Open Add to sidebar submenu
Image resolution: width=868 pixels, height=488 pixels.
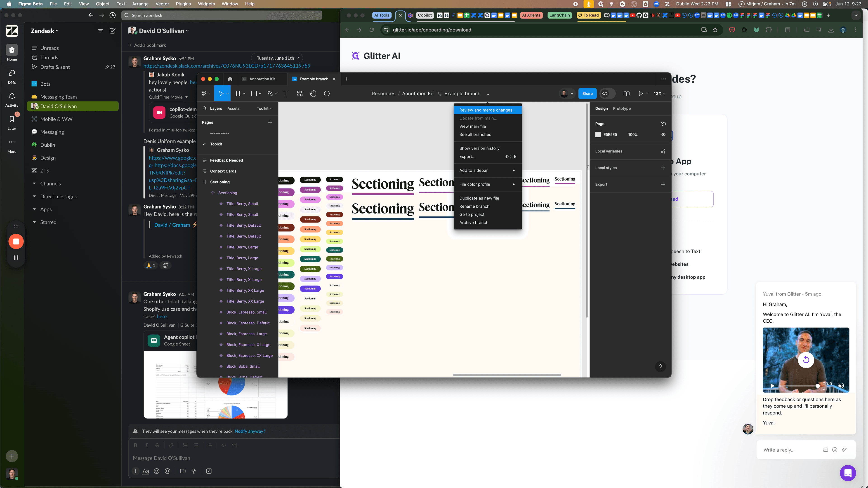pyautogui.click(x=488, y=170)
